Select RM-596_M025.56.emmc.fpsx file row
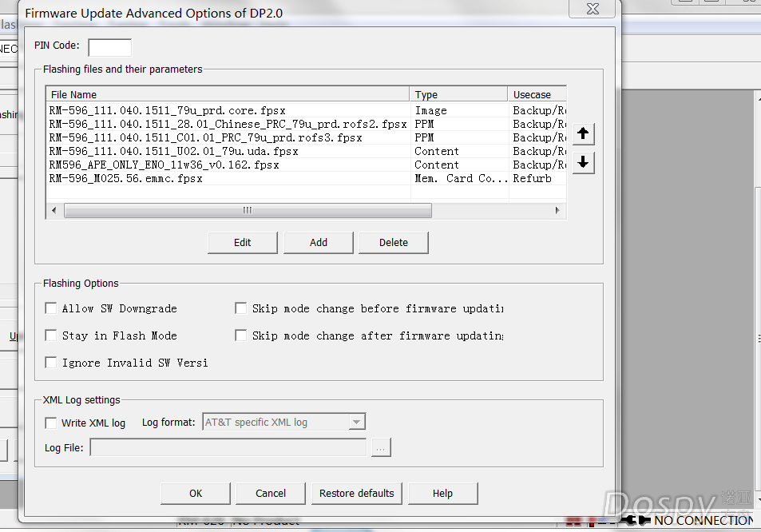Image resolution: width=761 pixels, height=532 pixels. (126, 179)
